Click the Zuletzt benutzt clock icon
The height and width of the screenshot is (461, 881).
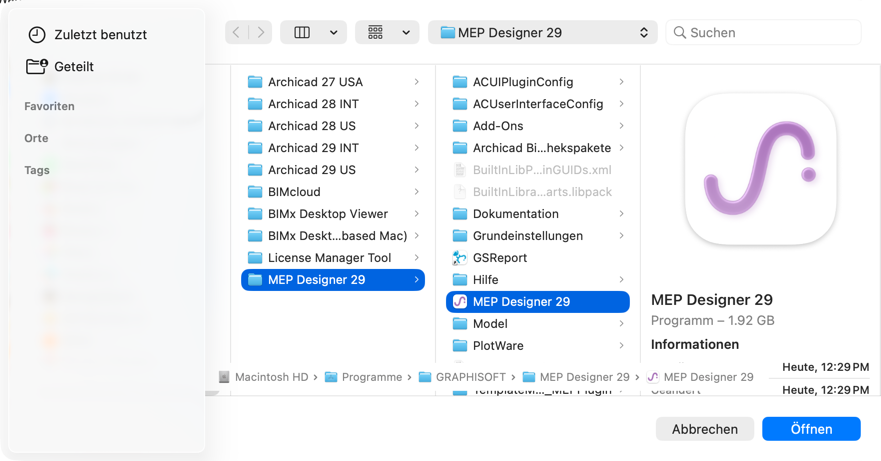coord(37,34)
